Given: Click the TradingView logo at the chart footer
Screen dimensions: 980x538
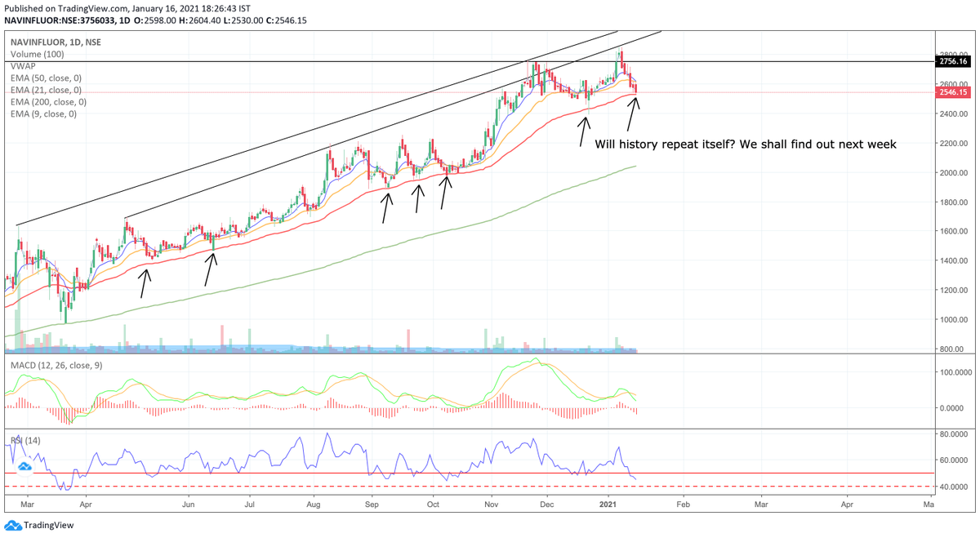Looking at the screenshot, I should (x=39, y=525).
